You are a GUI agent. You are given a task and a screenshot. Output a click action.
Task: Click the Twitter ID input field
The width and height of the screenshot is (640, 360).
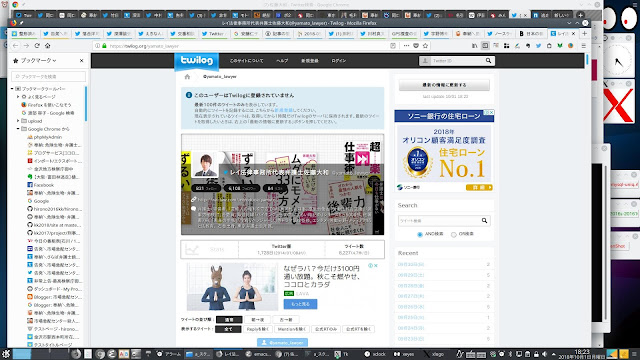pos(456,61)
